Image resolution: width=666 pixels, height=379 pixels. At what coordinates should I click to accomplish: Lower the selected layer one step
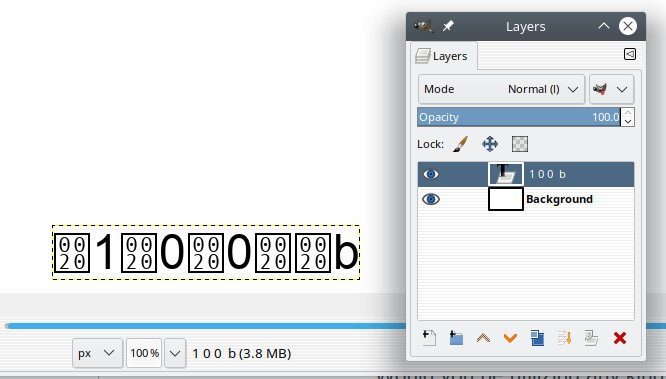(510, 338)
